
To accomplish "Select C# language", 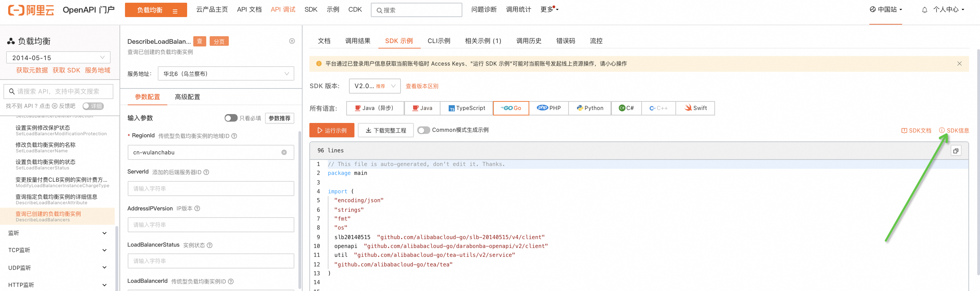I will (626, 108).
